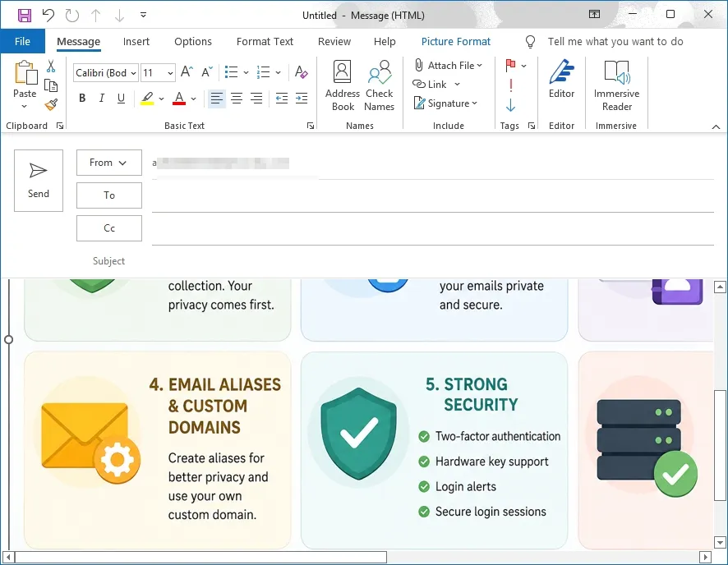Open Basic Text dialog launcher
Screen dimensions: 728x565
(311, 126)
